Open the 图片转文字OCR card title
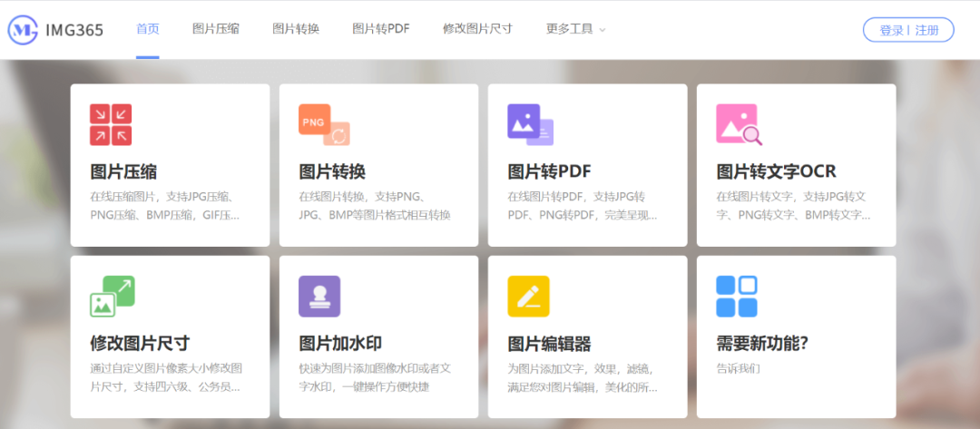This screenshot has width=980, height=429. tap(776, 171)
